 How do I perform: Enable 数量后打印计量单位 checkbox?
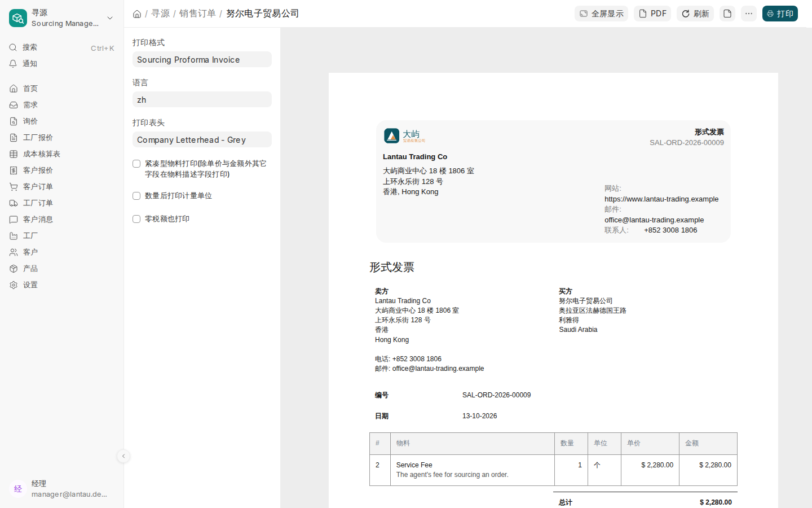coord(136,196)
